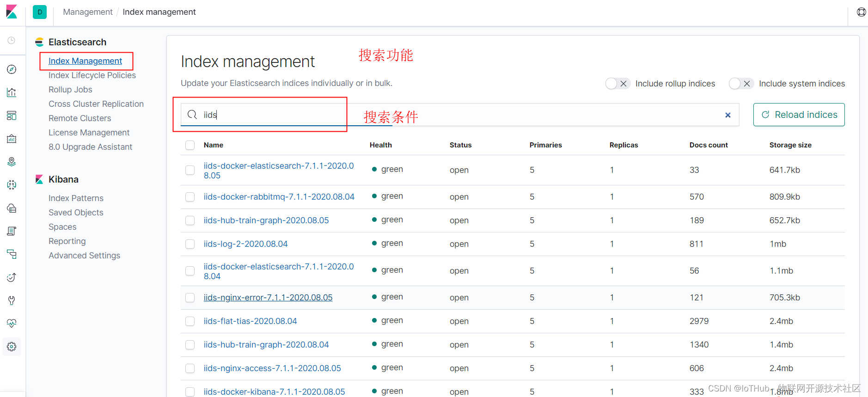
Task: Open Rollup Jobs menu item
Action: tap(70, 90)
